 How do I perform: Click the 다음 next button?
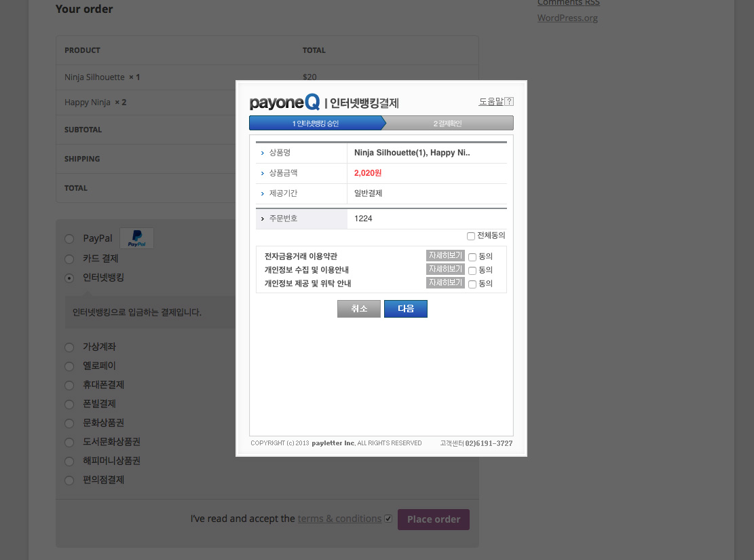(x=406, y=308)
